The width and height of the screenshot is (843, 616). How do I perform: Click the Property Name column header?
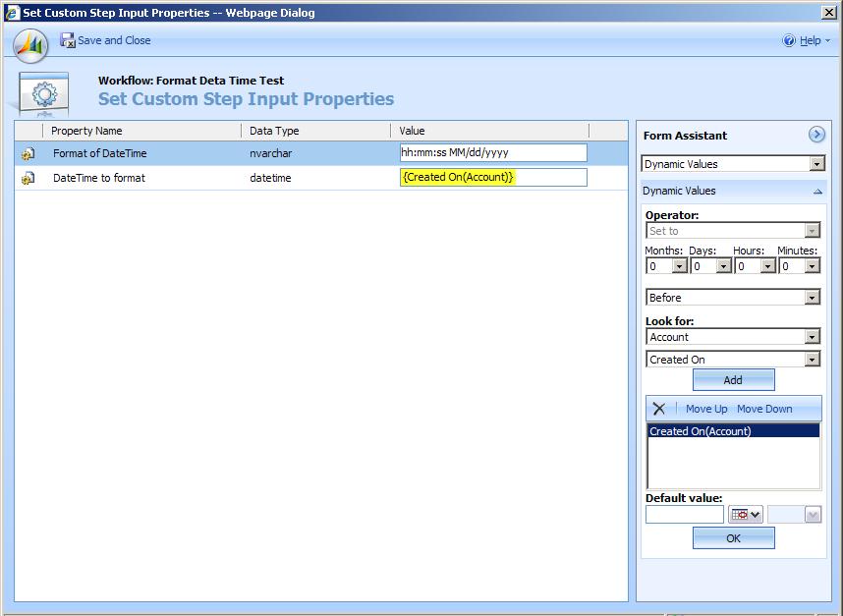coord(141,131)
